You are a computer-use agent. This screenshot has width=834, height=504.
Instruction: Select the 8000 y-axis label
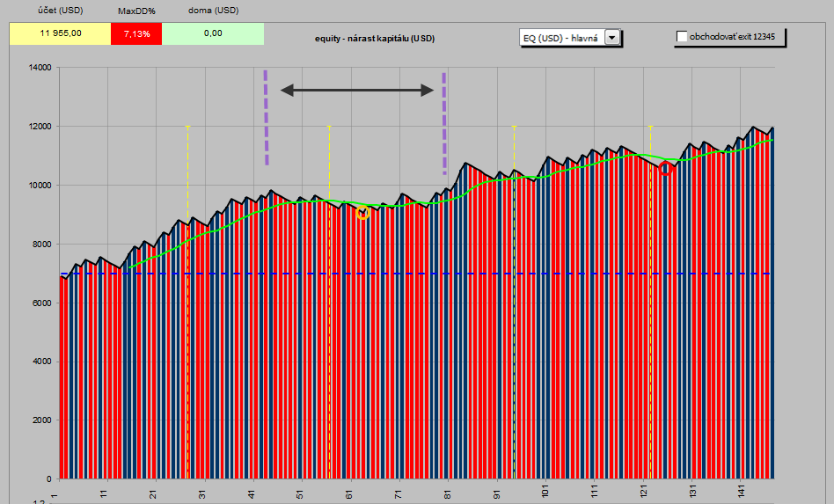(42, 245)
